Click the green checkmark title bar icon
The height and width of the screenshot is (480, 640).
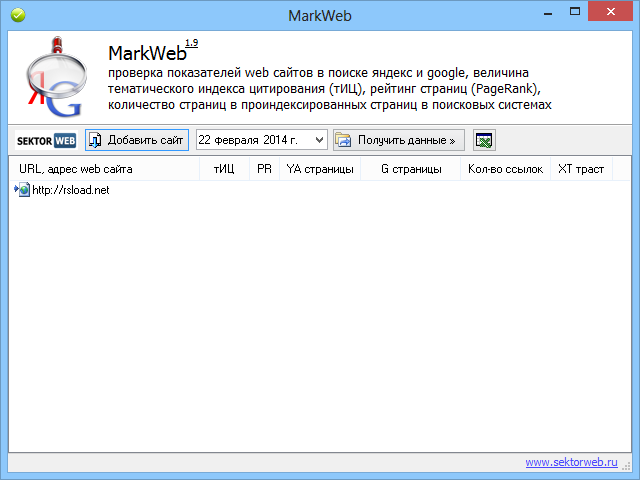(x=18, y=15)
